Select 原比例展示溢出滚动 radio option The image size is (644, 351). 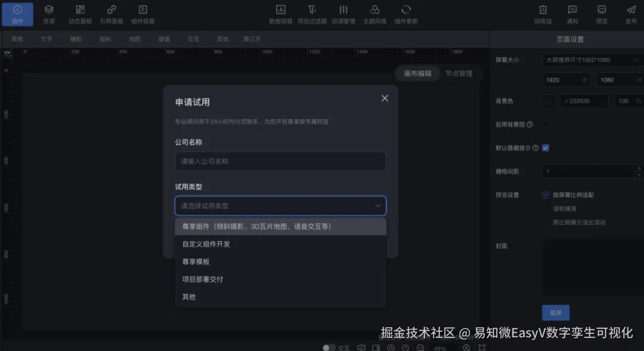tap(546, 222)
